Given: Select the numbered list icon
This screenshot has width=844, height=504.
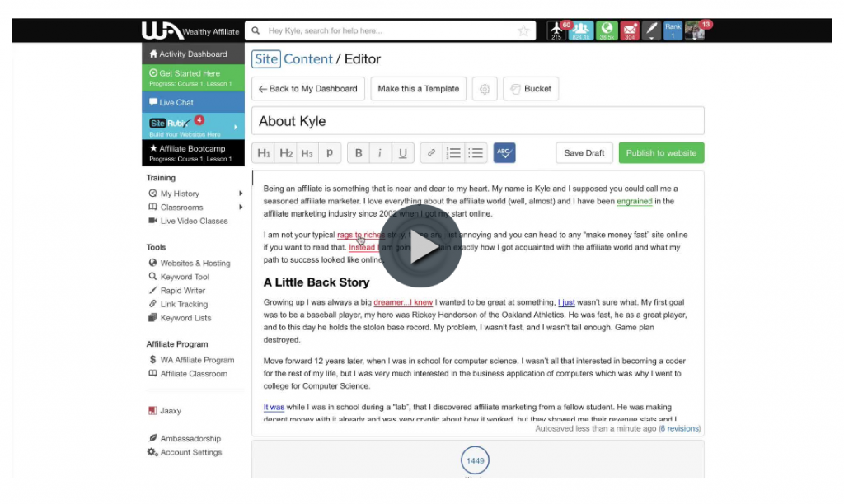Looking at the screenshot, I should (x=453, y=152).
